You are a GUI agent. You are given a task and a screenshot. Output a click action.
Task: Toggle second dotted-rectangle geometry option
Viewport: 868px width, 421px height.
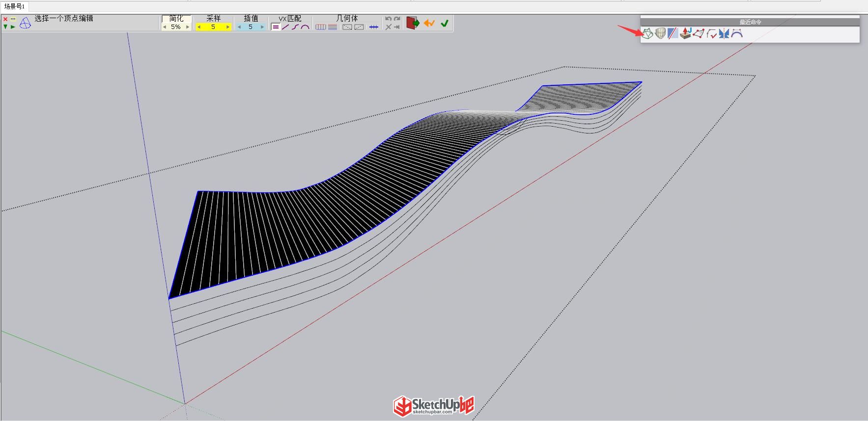tap(359, 27)
